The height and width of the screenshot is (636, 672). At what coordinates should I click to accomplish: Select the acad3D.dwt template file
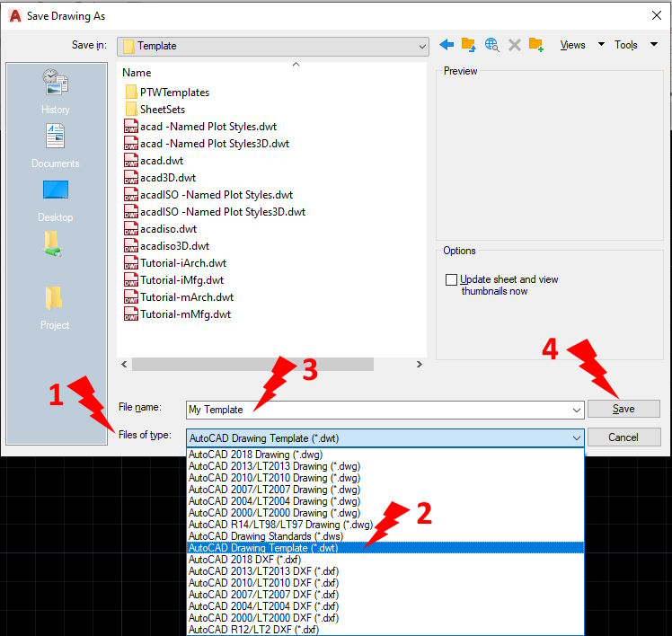click(x=160, y=178)
